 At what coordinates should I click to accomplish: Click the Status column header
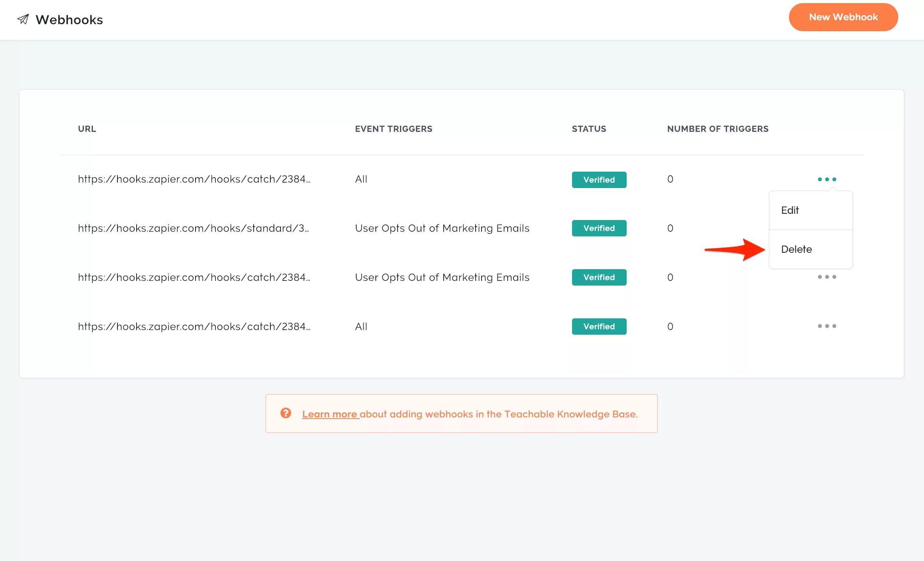pos(589,129)
